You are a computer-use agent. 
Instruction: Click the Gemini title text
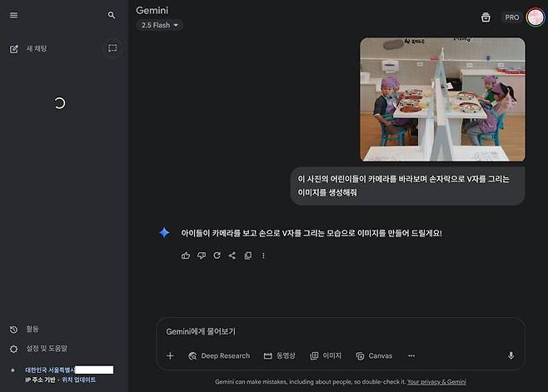[152, 11]
